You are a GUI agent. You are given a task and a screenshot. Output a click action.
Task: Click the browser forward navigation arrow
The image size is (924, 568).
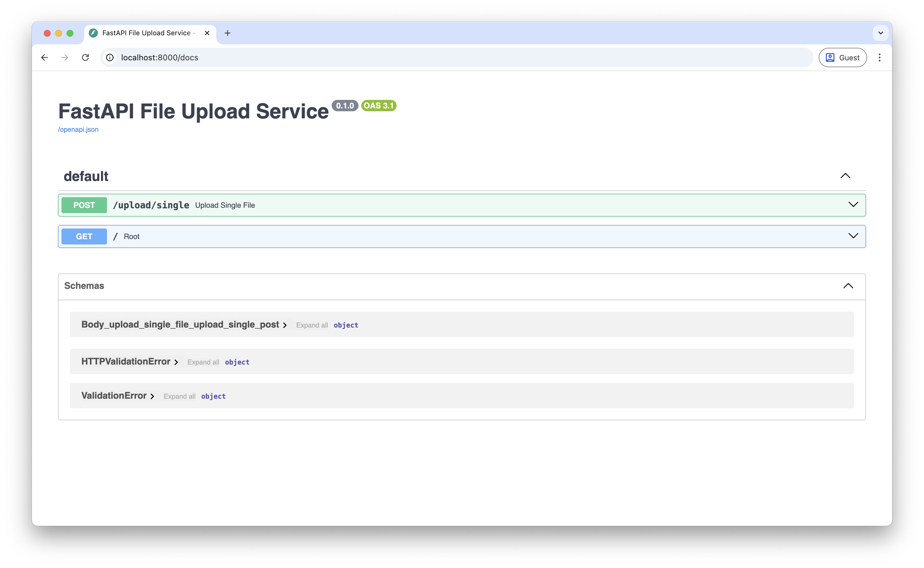click(65, 57)
